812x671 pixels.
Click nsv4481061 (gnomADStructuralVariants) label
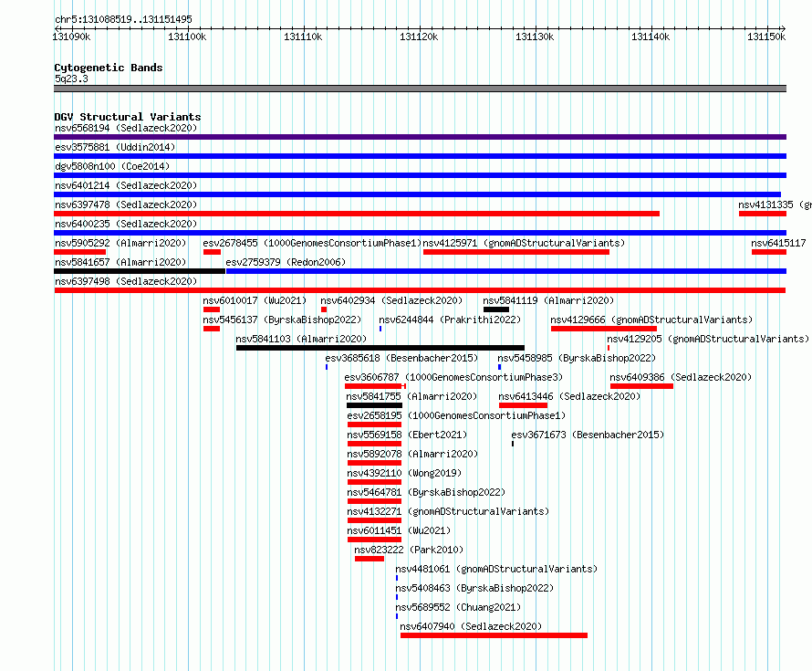pos(496,569)
